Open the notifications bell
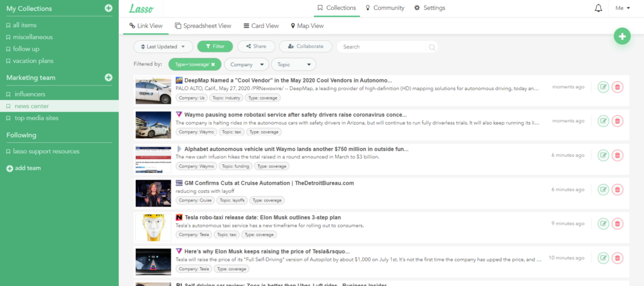 599,8
